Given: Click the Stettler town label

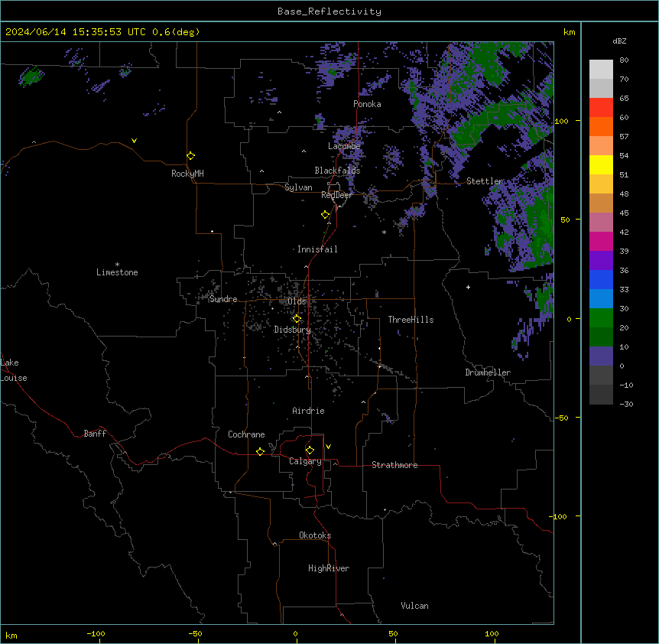Looking at the screenshot, I should coord(485,181).
